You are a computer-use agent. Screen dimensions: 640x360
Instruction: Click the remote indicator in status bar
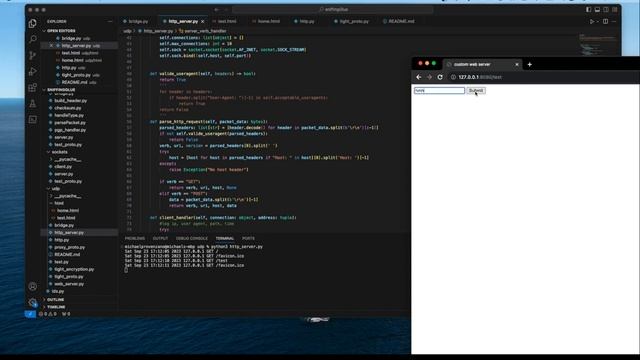30,314
